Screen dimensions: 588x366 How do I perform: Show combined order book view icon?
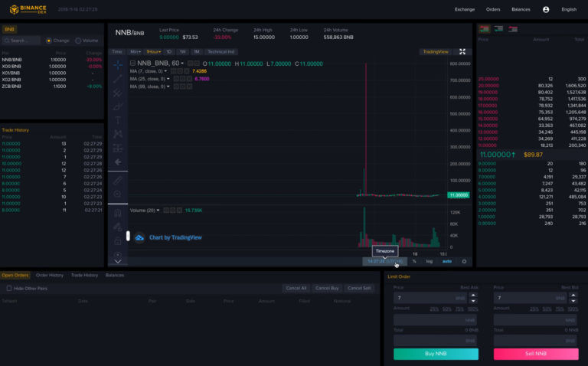[x=484, y=29]
